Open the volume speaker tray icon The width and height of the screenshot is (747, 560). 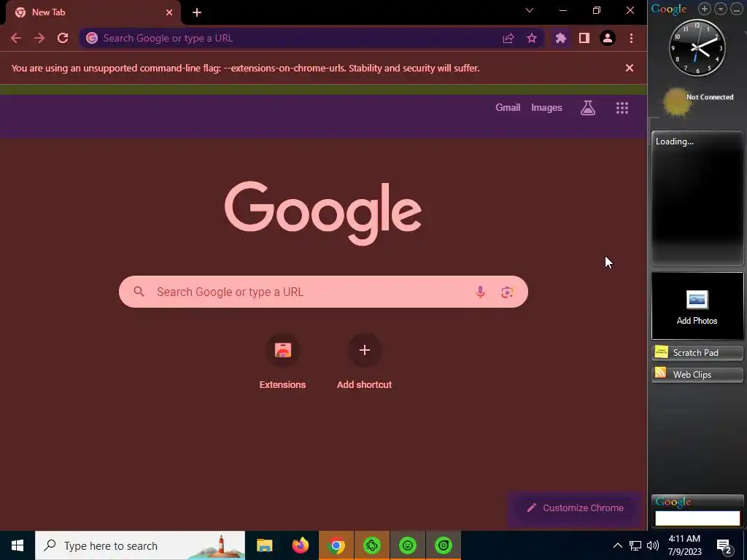[653, 545]
